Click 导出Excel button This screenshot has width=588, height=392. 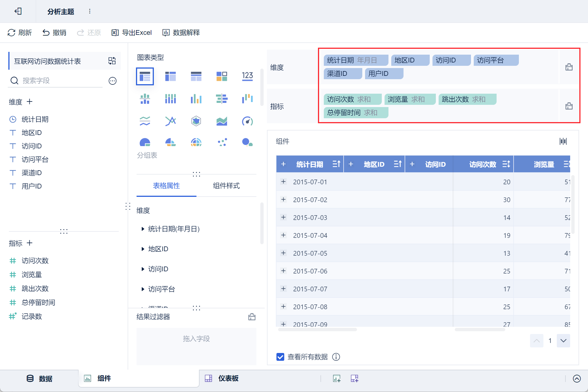tap(132, 33)
